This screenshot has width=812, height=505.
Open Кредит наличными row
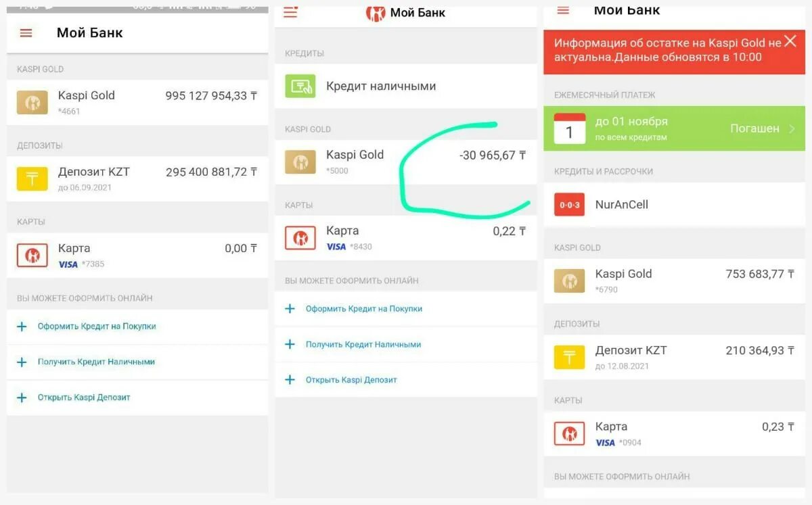406,86
